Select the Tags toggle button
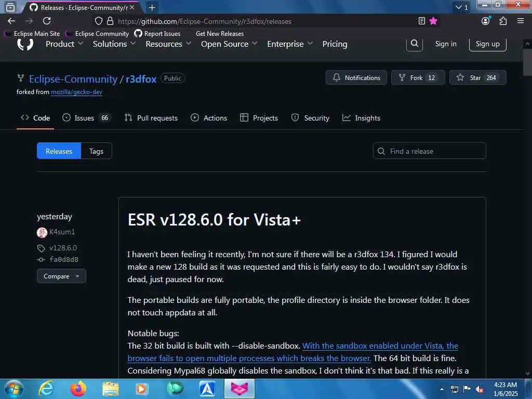532x399 pixels. [x=96, y=151]
